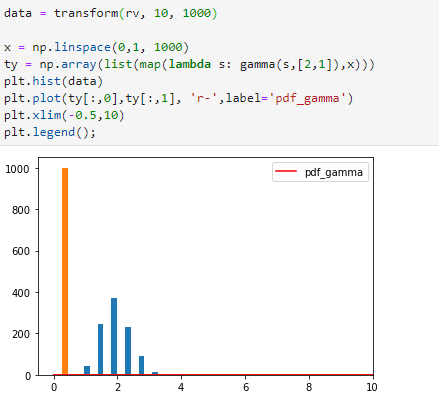The width and height of the screenshot is (439, 407).
Task: Click the line defining ty with lambda
Action: [189, 64]
